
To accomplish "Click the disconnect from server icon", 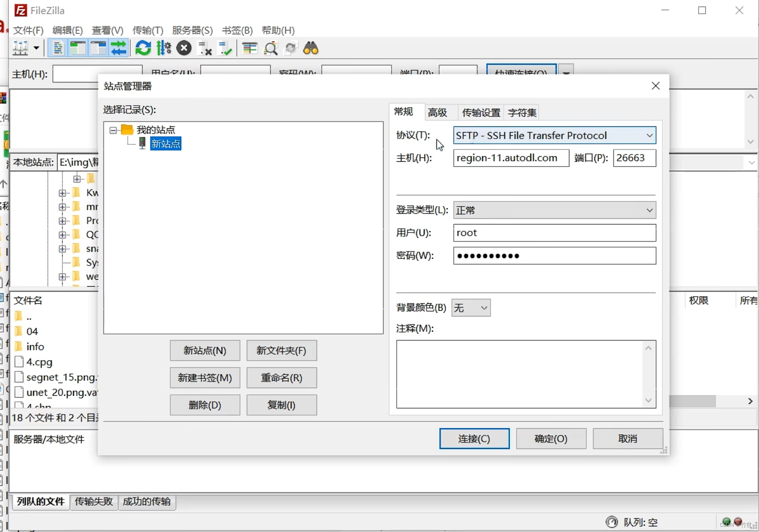I will pyautogui.click(x=205, y=48).
